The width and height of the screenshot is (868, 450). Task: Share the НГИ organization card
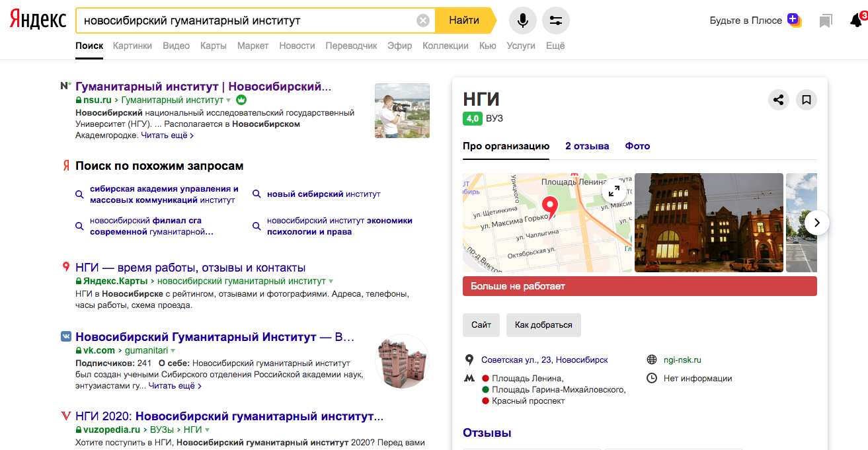click(779, 100)
